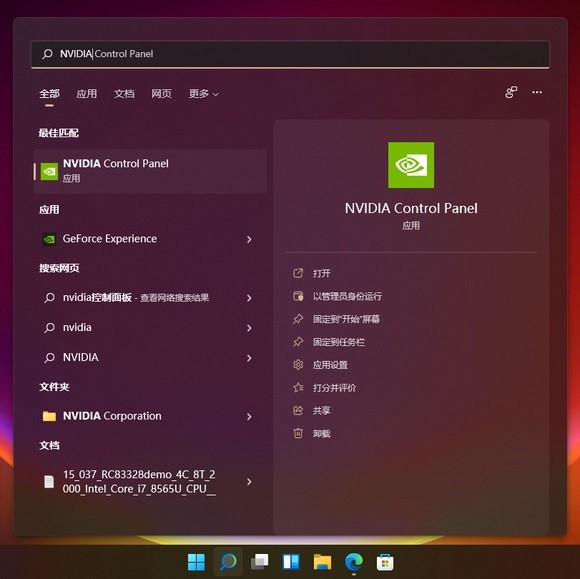Expand GeForce Experience result arrow
The height and width of the screenshot is (579, 580).
tap(249, 239)
